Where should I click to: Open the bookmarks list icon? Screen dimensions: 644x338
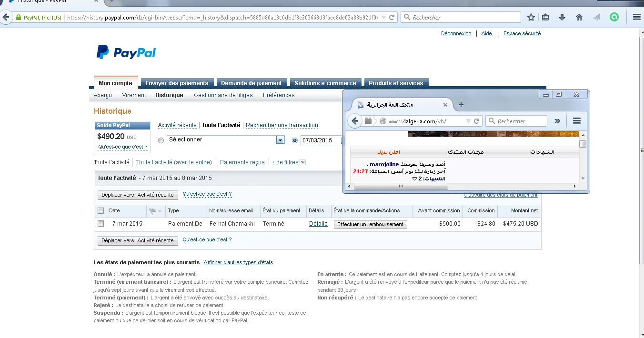point(546,18)
